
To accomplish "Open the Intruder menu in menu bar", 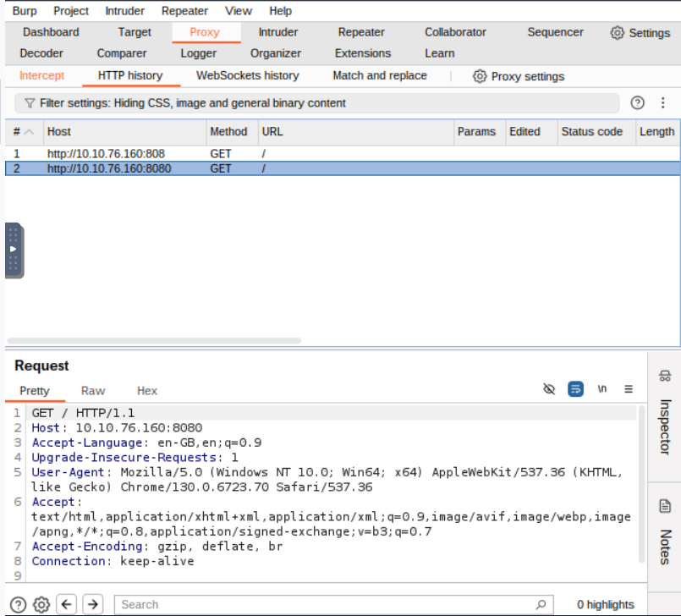I will (x=124, y=11).
